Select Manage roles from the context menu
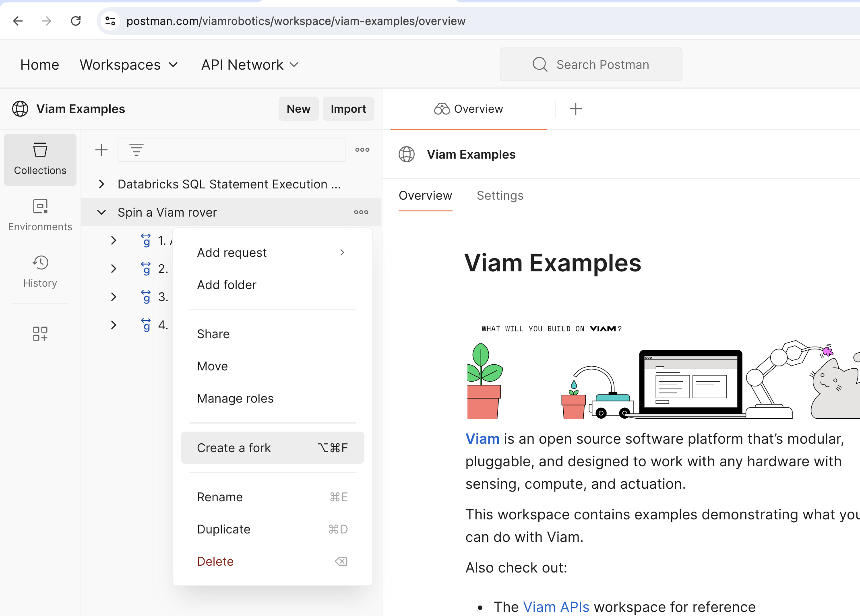This screenshot has height=616, width=860. (x=273, y=398)
